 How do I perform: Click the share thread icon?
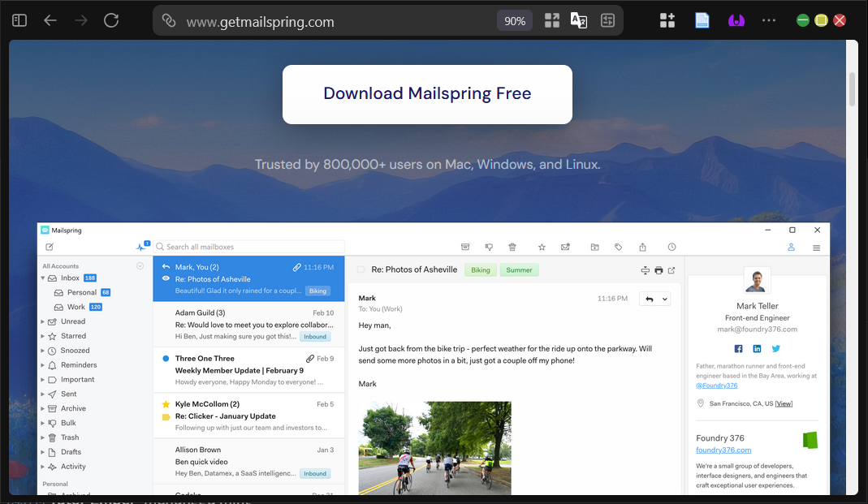click(x=642, y=247)
